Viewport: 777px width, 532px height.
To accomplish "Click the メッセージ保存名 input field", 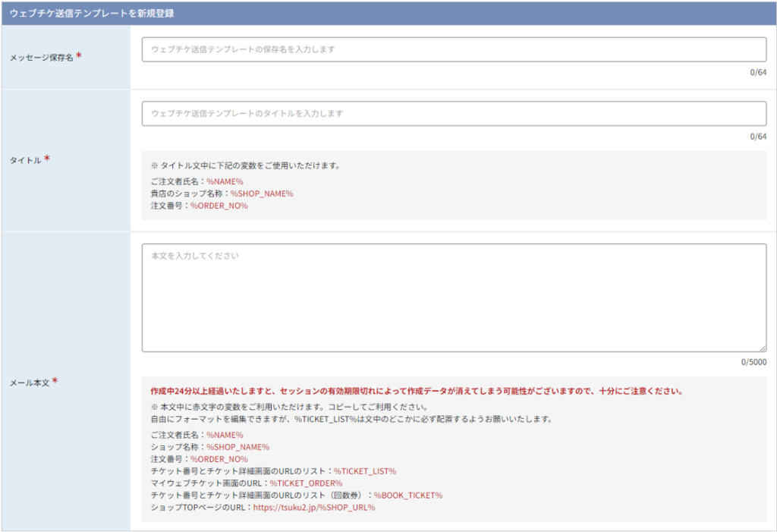I will (x=454, y=49).
